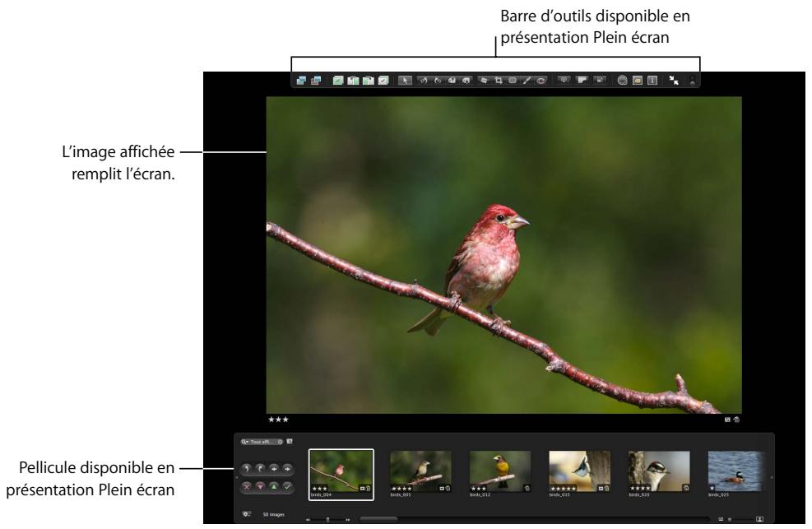The width and height of the screenshot is (812, 529).
Task: Toggle the toolbar Always Show lock switch
Action: coord(693,81)
